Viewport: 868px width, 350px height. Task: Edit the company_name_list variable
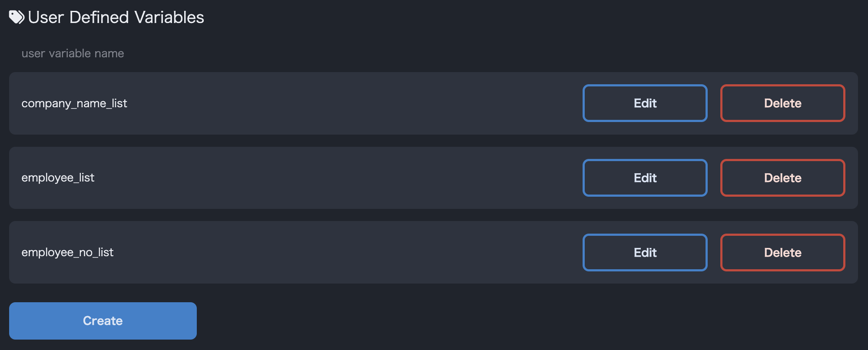click(645, 103)
